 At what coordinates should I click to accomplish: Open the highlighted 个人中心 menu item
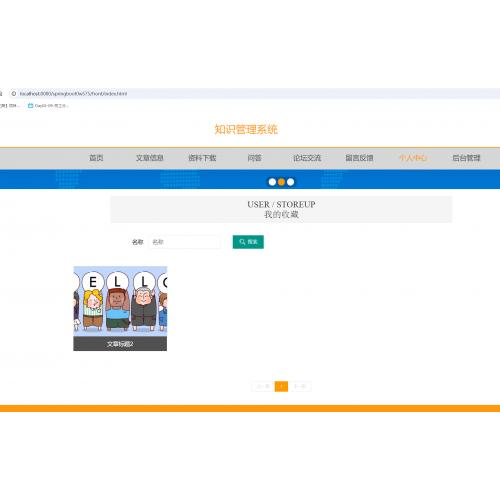[x=413, y=158]
